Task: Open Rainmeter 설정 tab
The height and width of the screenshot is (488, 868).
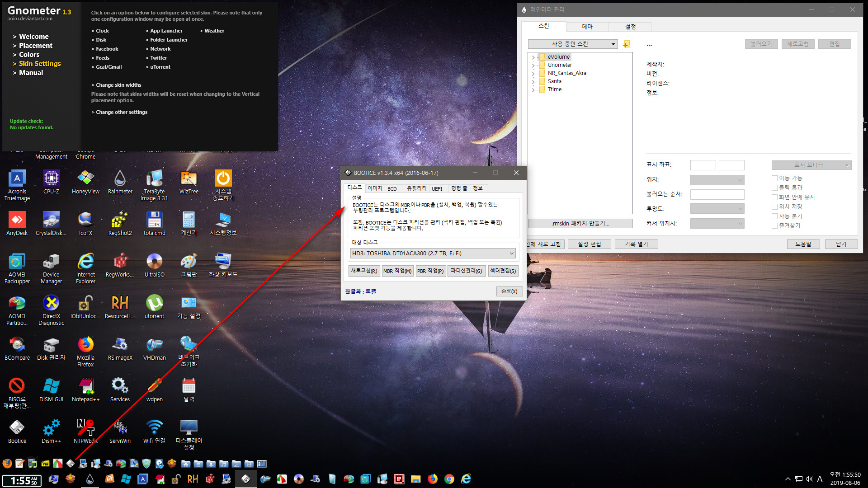Action: coord(630,27)
